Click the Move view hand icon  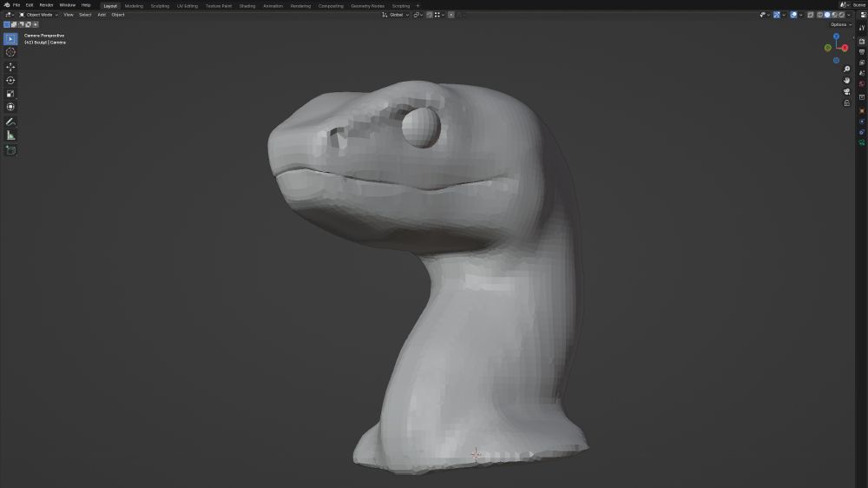[846, 80]
